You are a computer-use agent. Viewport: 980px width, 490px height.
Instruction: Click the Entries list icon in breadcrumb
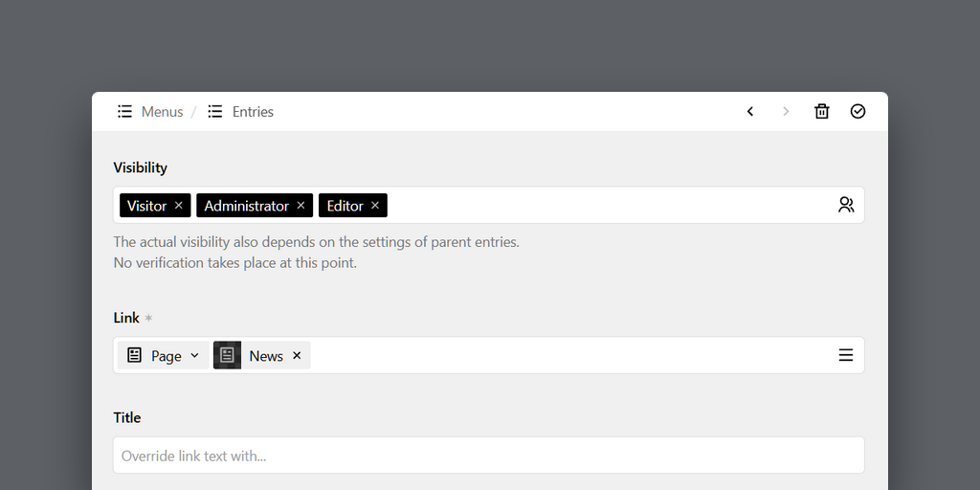tap(215, 111)
